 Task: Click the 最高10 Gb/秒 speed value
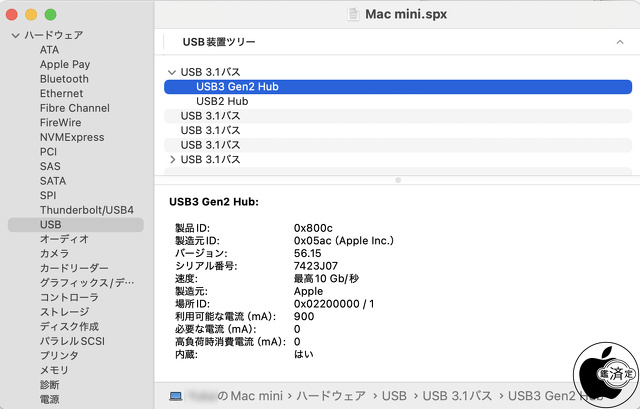[x=326, y=279]
